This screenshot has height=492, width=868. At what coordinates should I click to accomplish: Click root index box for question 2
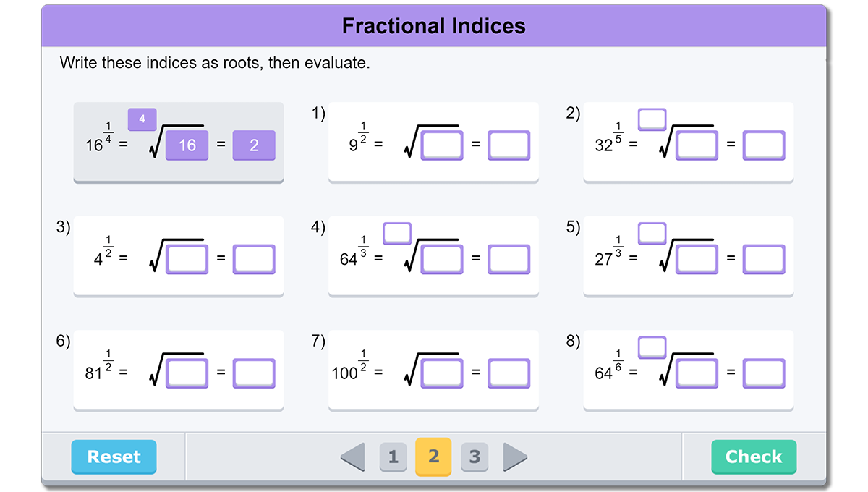652,119
